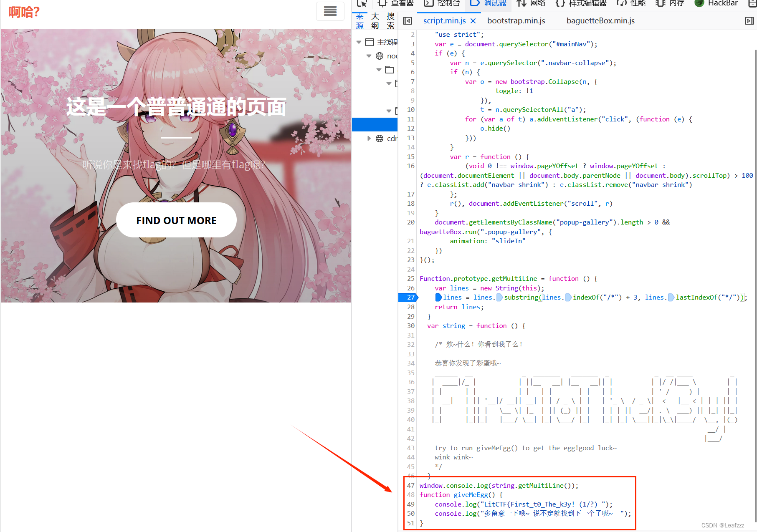Remove the breakpoint on line 27
Viewport: 757px width, 532px height.
click(408, 298)
